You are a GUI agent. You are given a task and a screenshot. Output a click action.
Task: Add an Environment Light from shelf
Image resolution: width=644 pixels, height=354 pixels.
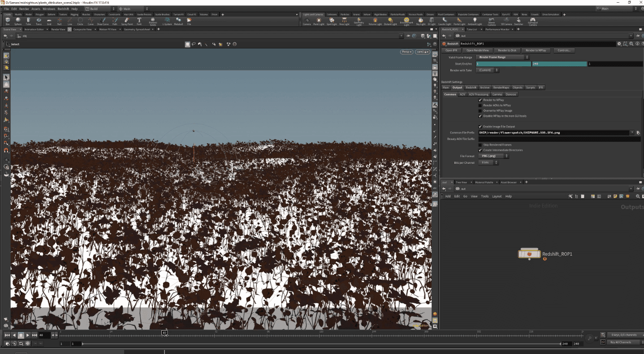pos(406,21)
